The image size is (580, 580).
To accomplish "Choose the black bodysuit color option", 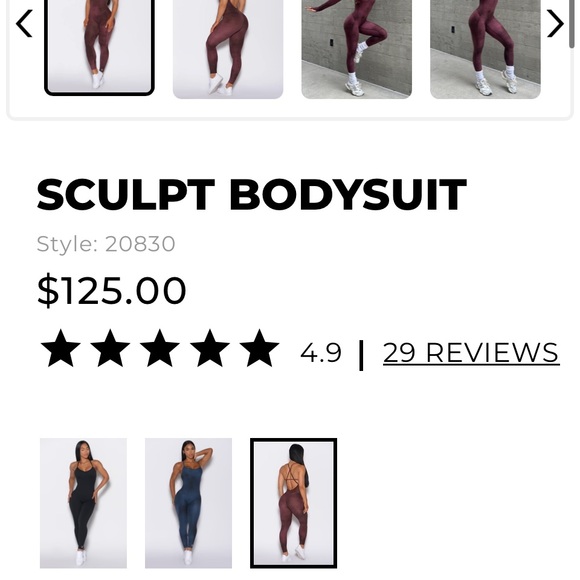I will tap(83, 503).
